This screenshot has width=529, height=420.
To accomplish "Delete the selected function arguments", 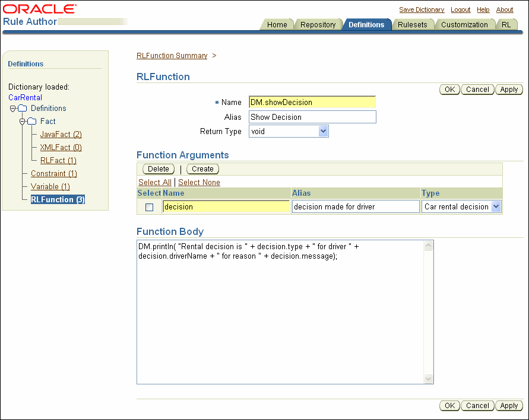I will [158, 168].
